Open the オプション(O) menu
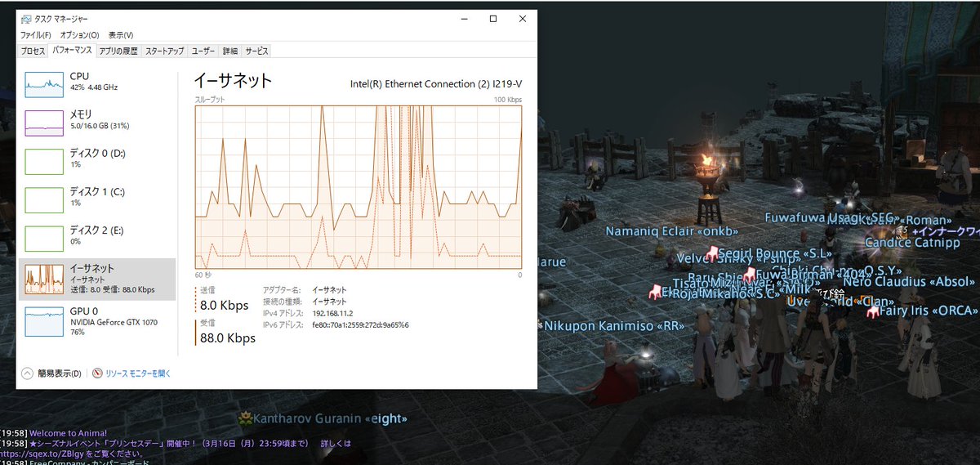The height and width of the screenshot is (465, 980). (x=79, y=35)
